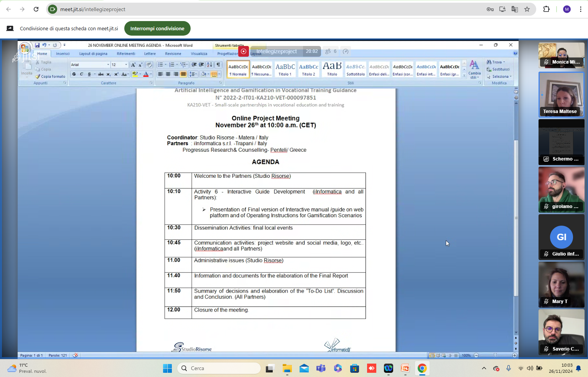
Task: Align text to the left
Action: [160, 74]
